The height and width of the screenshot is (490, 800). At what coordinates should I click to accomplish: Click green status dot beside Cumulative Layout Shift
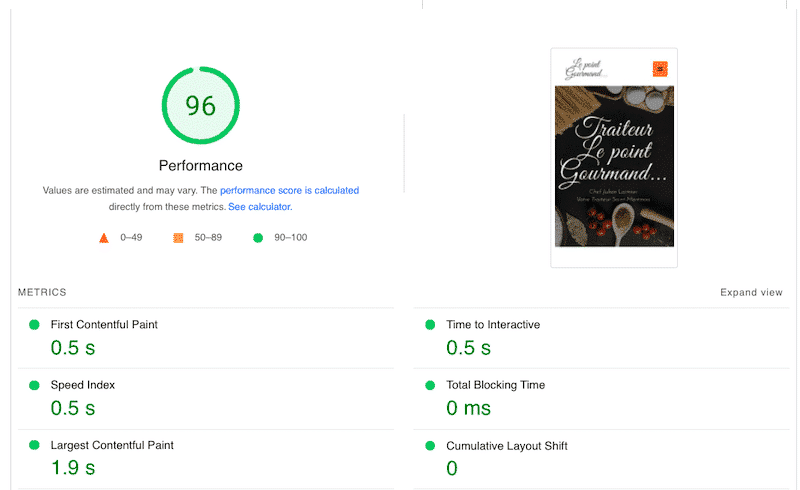[430, 445]
